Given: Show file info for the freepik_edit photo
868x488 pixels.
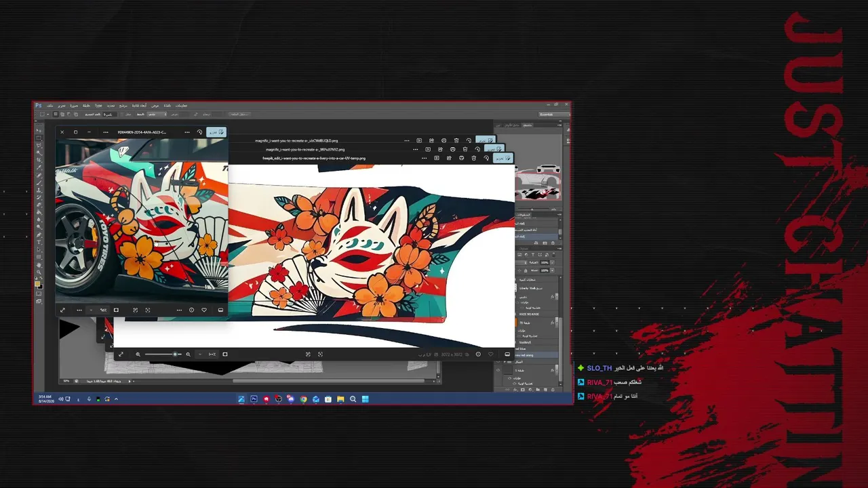Looking at the screenshot, I should [x=478, y=354].
